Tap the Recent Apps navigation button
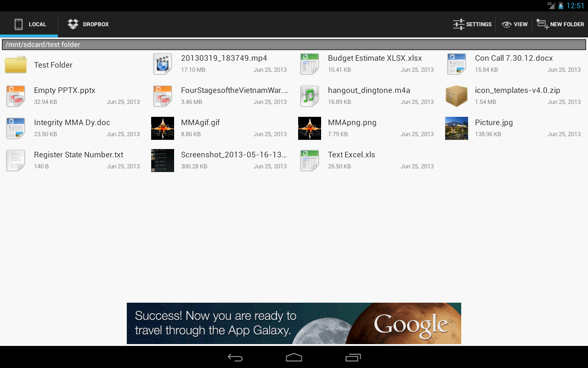This screenshot has height=368, width=588. (353, 357)
